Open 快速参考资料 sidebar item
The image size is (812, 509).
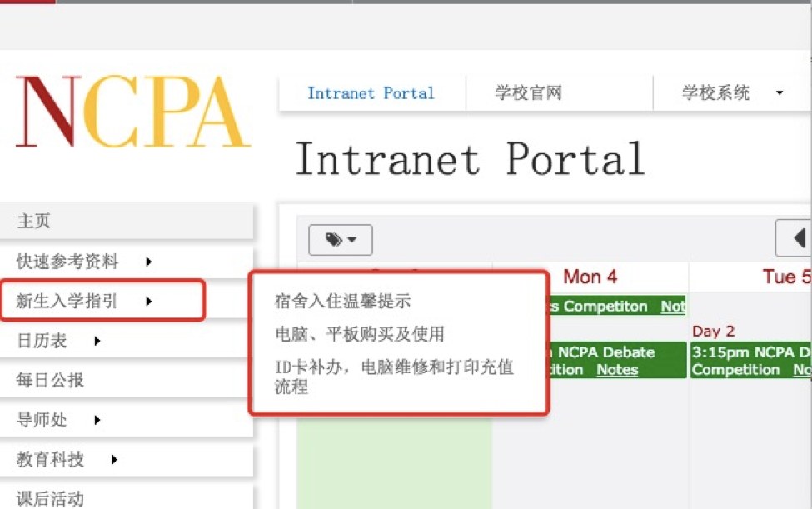click(67, 262)
